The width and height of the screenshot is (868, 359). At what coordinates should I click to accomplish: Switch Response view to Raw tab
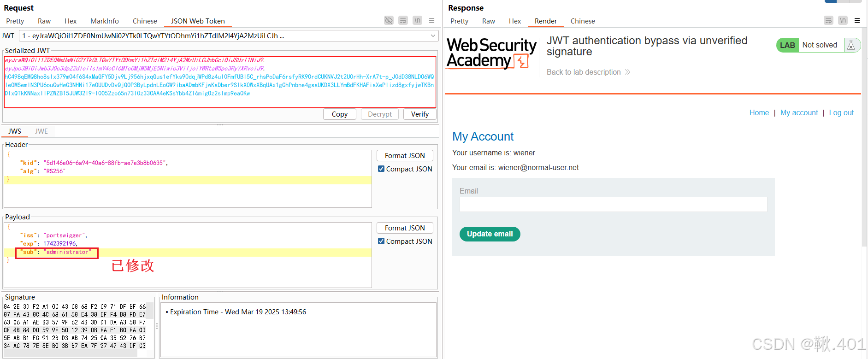click(x=489, y=21)
